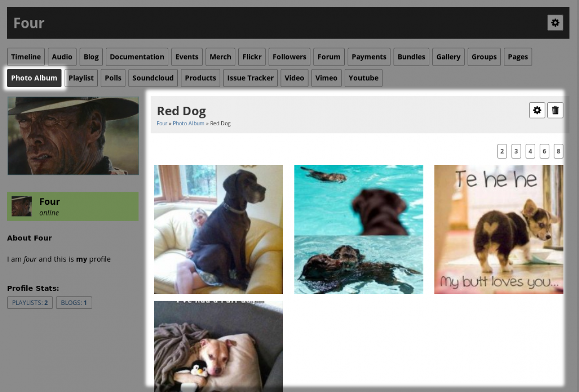Click the large cowboy profile image
Screen dimensions: 579x392
click(x=73, y=136)
